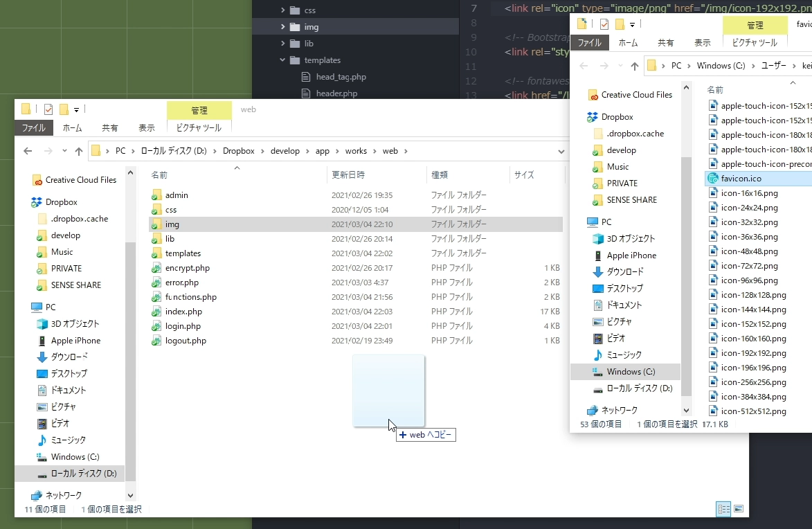The height and width of the screenshot is (529, 812).
Task: Expand develop breadcrumb chevron in address bar
Action: (307, 151)
